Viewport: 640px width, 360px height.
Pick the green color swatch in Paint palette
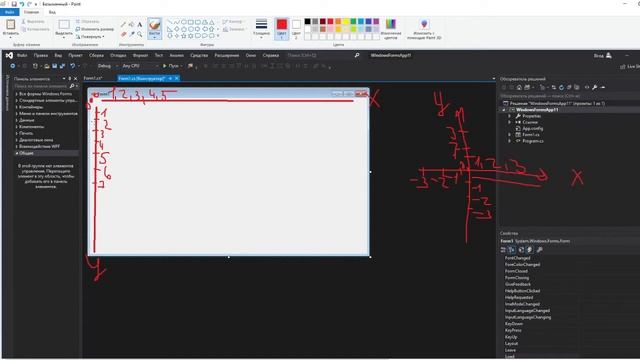(353, 22)
